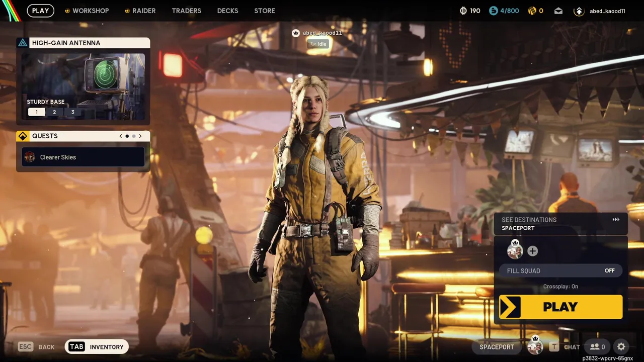Click the coin currency icon showing 190

point(464,11)
